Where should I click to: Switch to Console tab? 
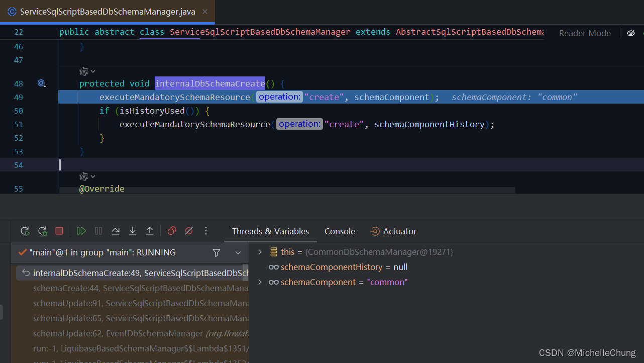340,231
